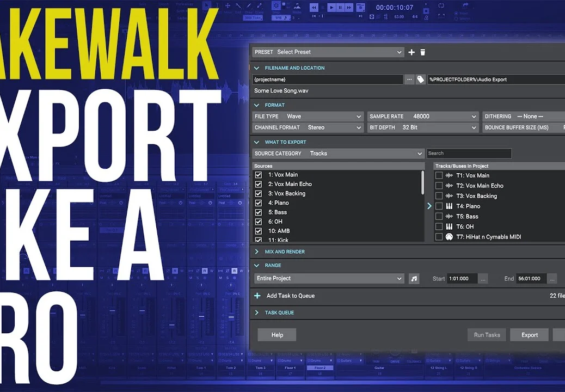Select the Smart tool in Cakewalk toolbar
Screen dimensions: 565x392
click(206, 6)
